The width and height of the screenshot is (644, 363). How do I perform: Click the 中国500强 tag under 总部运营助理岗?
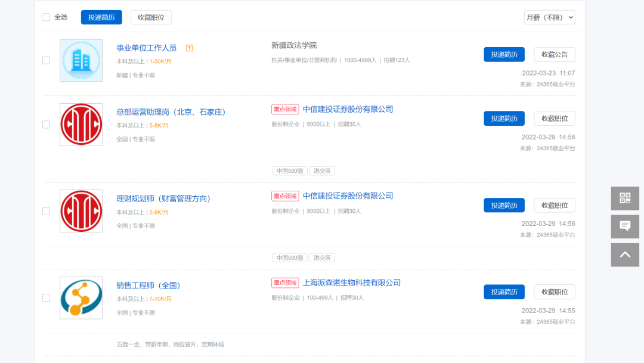point(290,171)
